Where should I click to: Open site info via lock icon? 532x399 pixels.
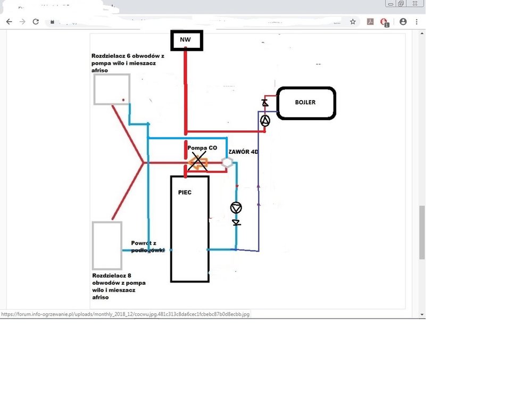tap(52, 22)
